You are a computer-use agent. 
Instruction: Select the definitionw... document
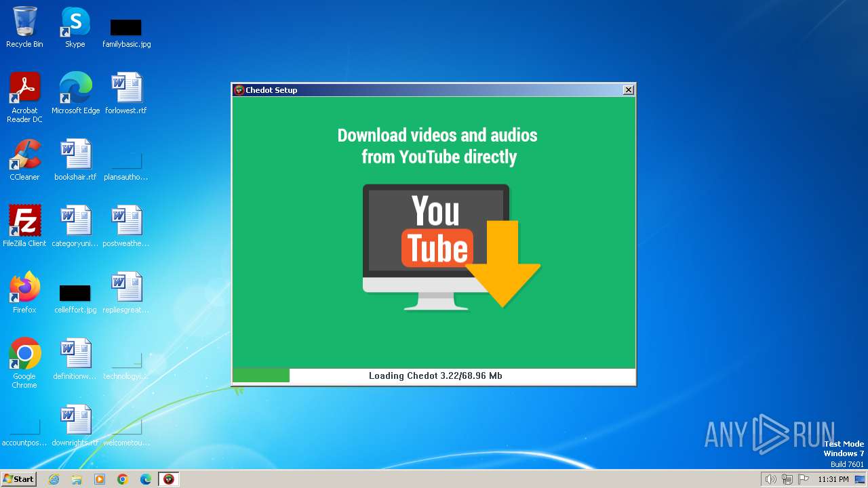pos(75,359)
